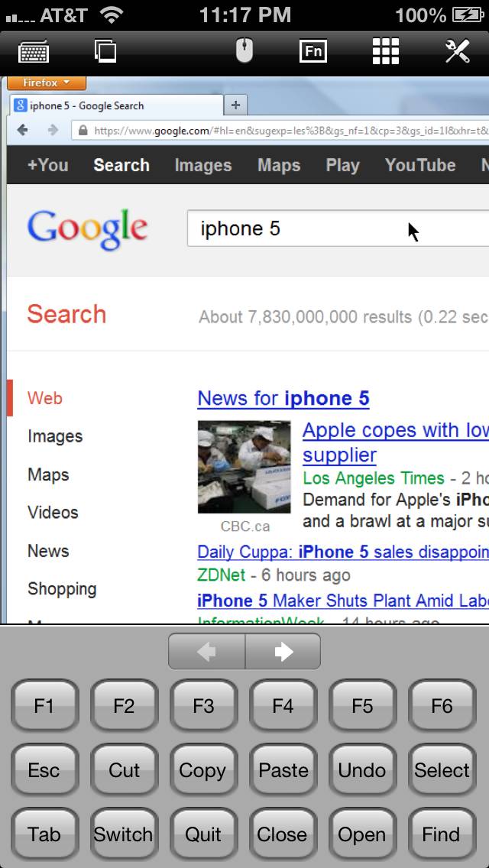Tap the Esc shortcut key
The image size is (489, 868).
click(x=44, y=770)
